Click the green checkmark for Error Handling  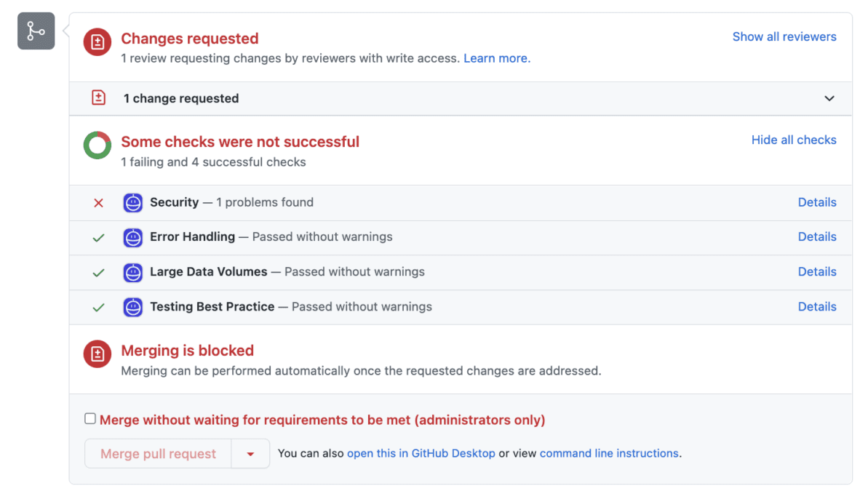(98, 238)
